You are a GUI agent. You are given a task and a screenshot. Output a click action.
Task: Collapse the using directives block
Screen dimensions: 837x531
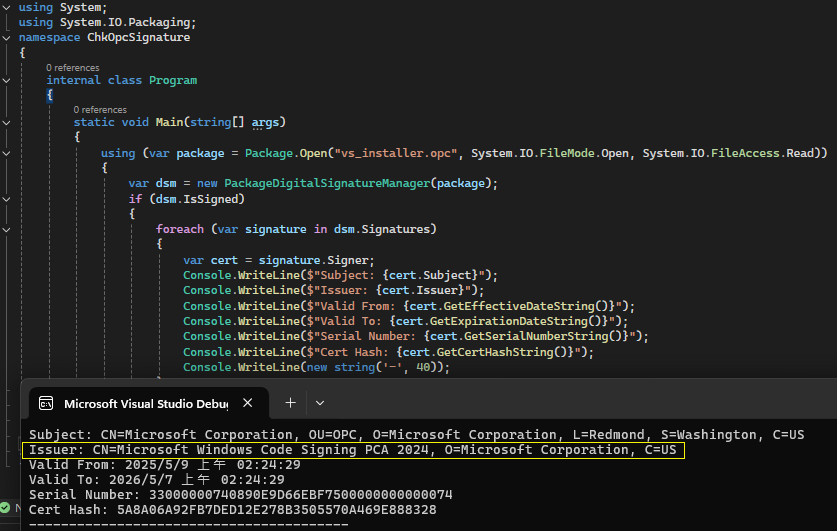pyautogui.click(x=7, y=8)
